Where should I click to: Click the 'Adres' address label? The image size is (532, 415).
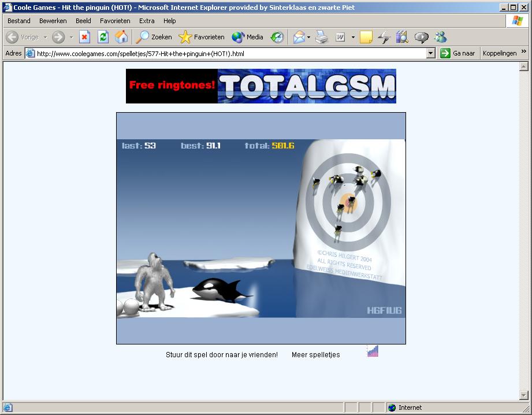(13, 53)
